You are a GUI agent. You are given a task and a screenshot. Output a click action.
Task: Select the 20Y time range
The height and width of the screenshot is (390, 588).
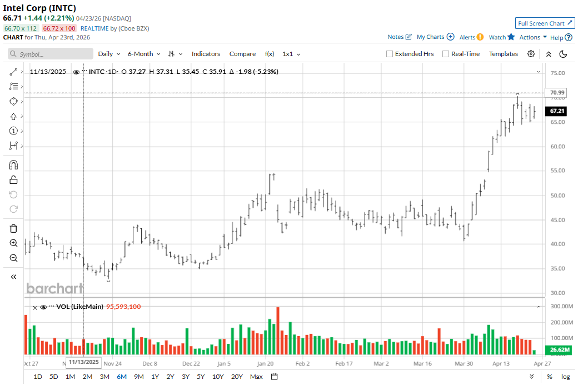click(x=237, y=377)
